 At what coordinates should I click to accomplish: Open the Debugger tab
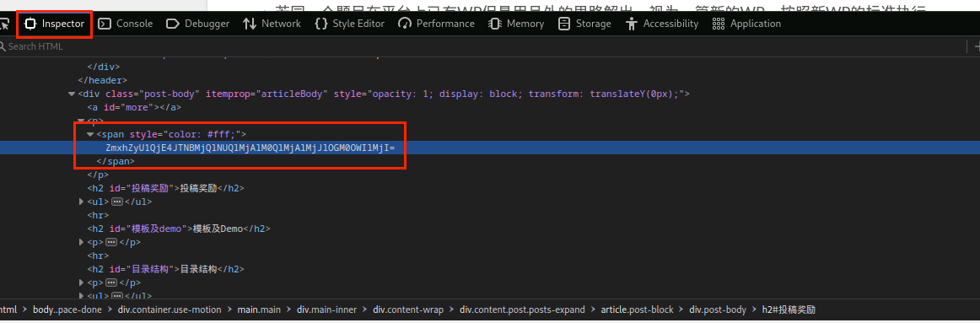click(198, 24)
